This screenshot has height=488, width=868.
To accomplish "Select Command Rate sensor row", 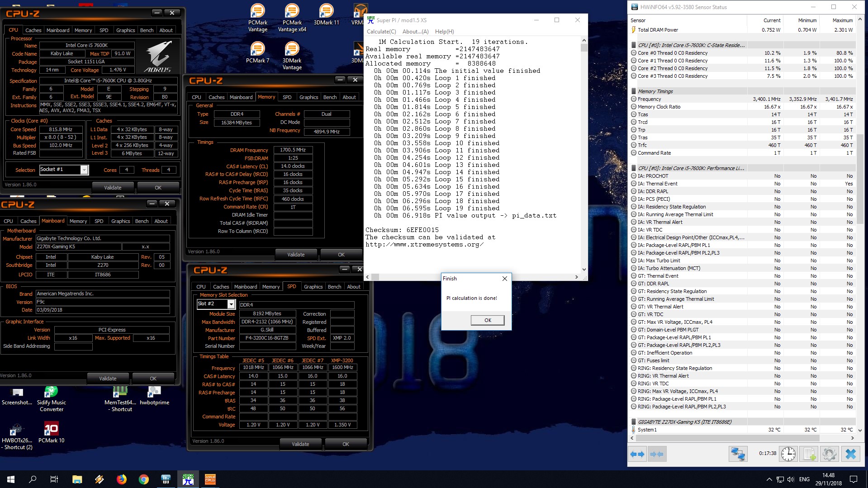I will click(x=742, y=153).
